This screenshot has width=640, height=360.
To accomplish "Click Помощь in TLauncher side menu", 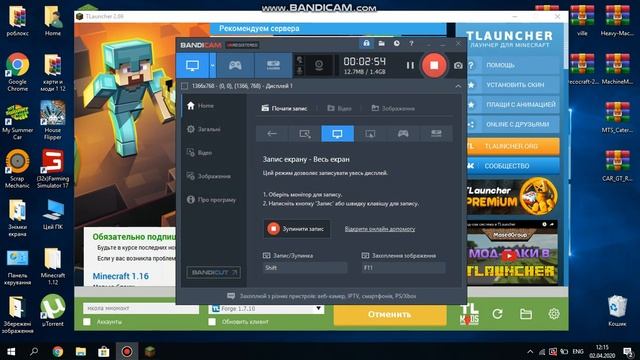I will [x=513, y=65].
